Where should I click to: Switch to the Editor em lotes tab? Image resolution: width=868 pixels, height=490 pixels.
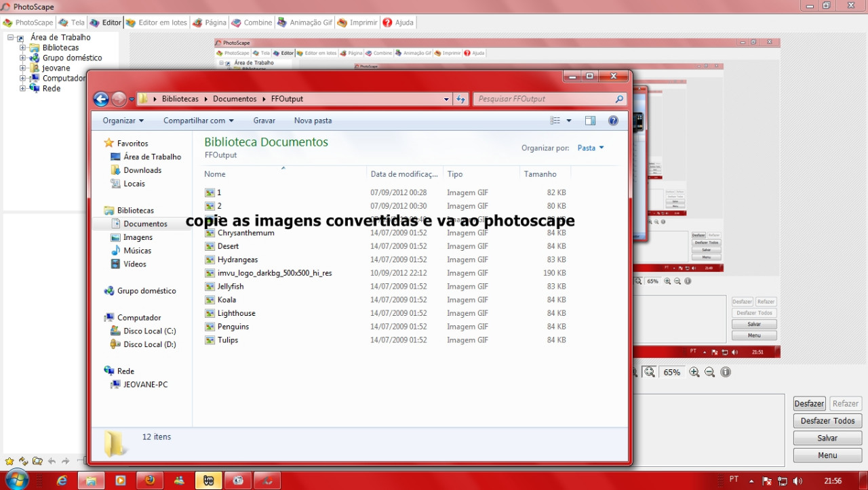157,22
